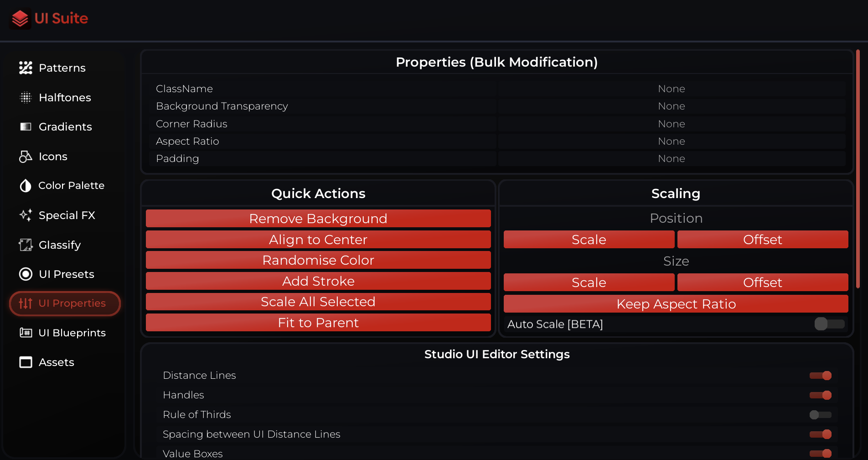
Task: Select the Gradients sidebar icon
Action: pos(65,126)
